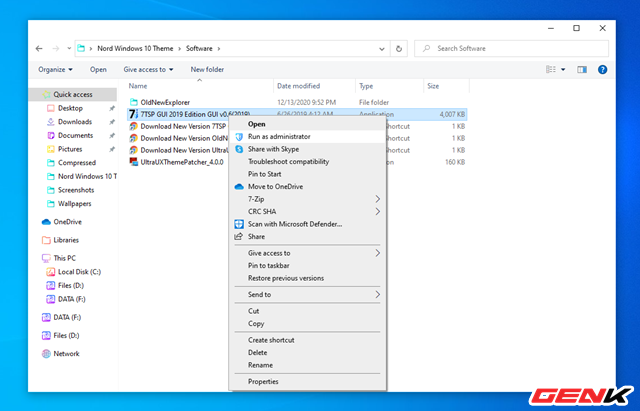
Task: Click the 7TSP GUI application icon
Action: coord(132,114)
